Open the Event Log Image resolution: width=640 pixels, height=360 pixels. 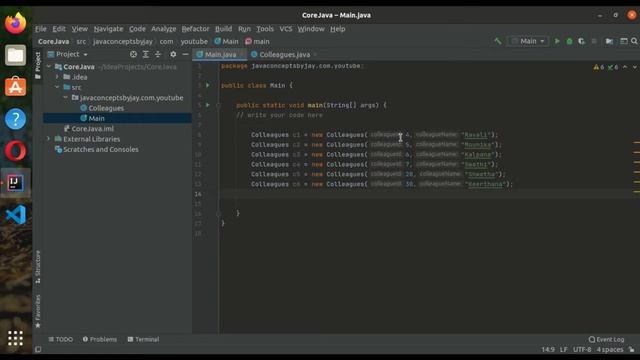[606, 339]
